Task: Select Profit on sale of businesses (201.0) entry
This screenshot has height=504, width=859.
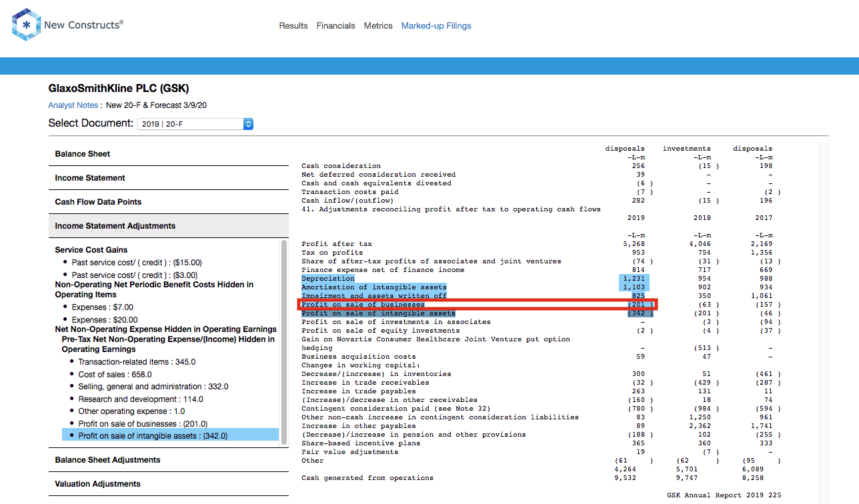Action: pos(143,424)
